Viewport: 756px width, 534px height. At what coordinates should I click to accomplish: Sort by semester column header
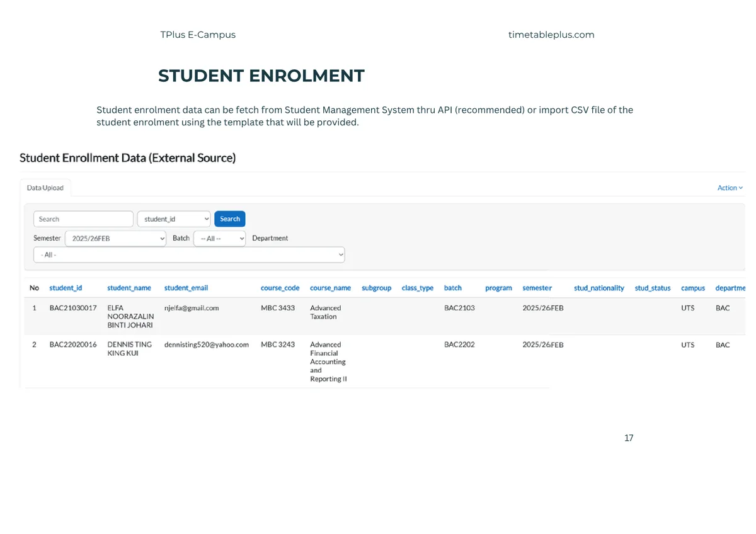[537, 288]
